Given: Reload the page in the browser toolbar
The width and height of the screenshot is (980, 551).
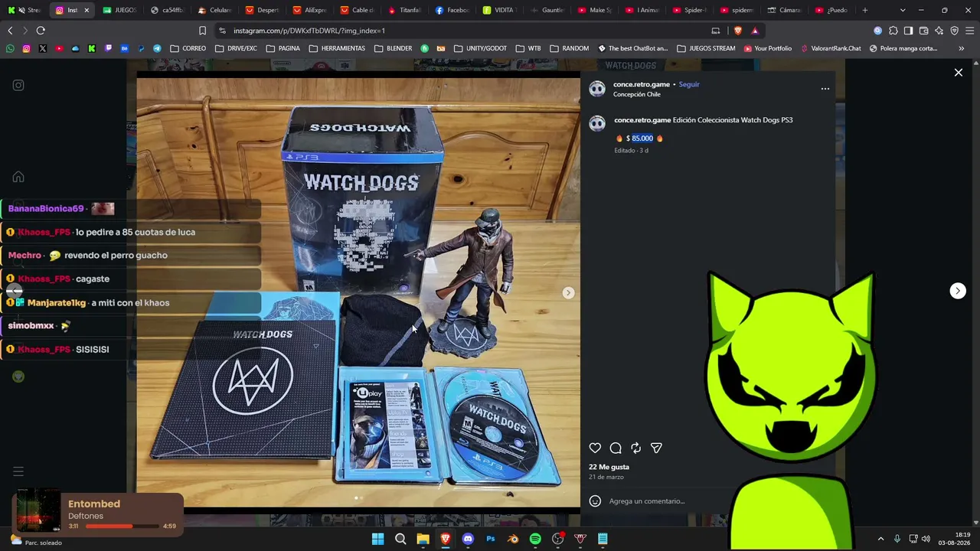Looking at the screenshot, I should coord(41,31).
